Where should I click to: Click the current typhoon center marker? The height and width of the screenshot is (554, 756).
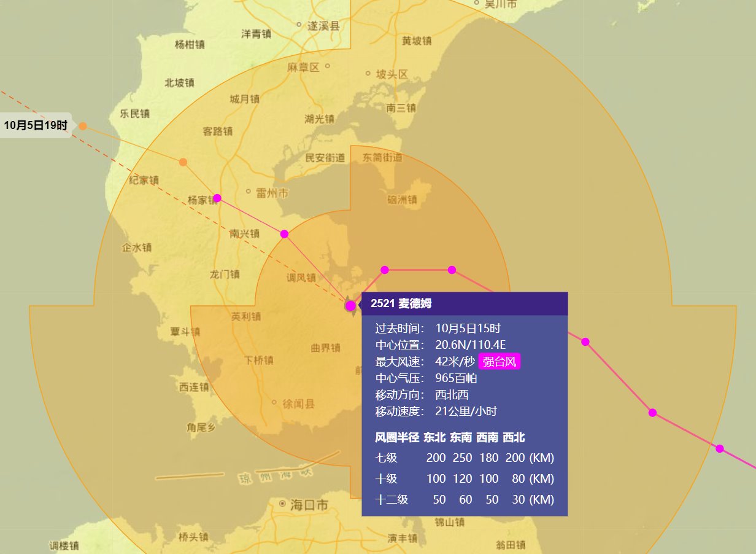(x=350, y=305)
